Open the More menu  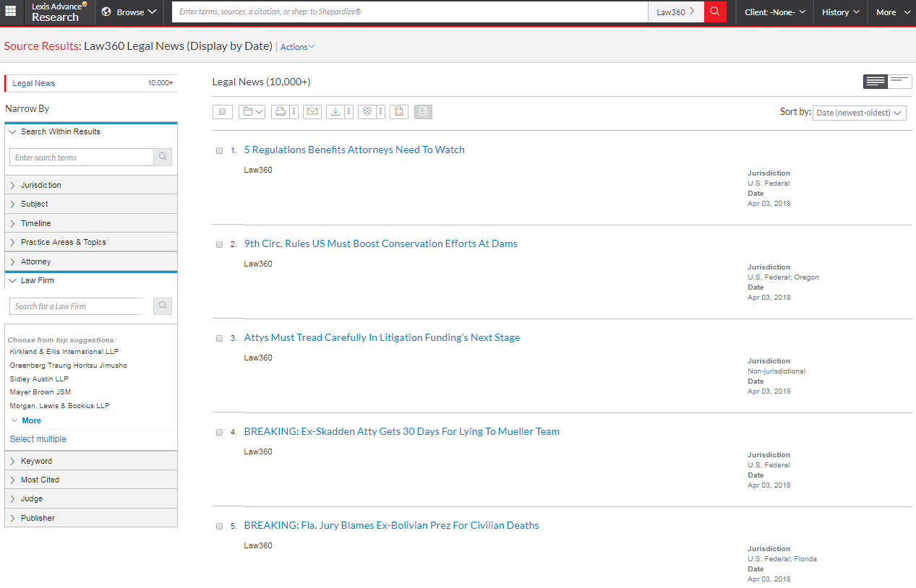(892, 12)
